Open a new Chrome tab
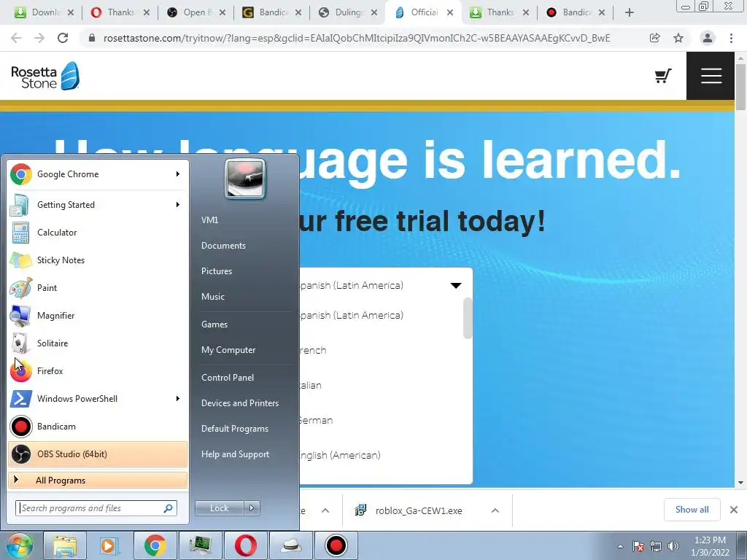 click(630, 12)
